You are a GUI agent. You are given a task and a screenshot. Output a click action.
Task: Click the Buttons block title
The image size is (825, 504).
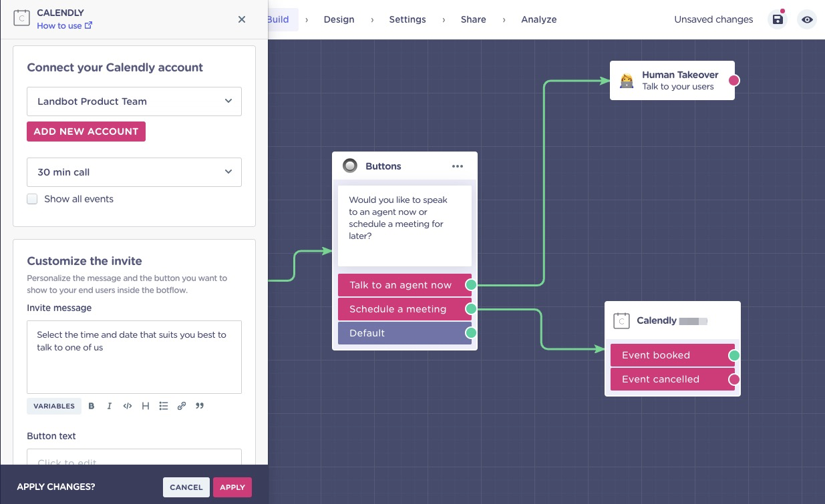(x=383, y=166)
